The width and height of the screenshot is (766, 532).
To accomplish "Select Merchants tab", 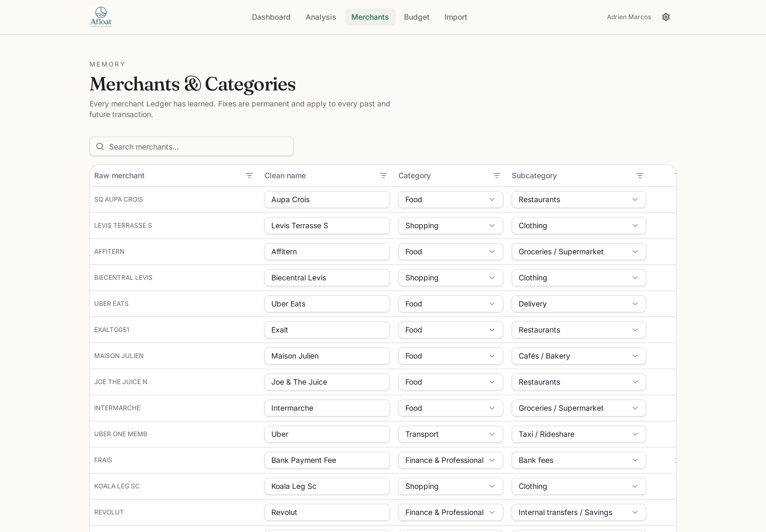I will point(370,17).
